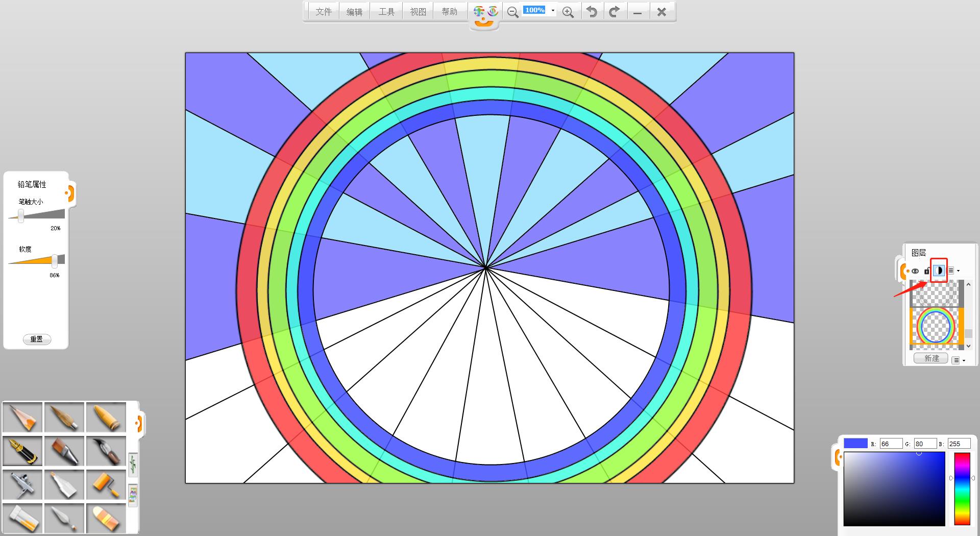Select the fountain pen nib tool
This screenshot has height=536, width=980.
[22, 451]
